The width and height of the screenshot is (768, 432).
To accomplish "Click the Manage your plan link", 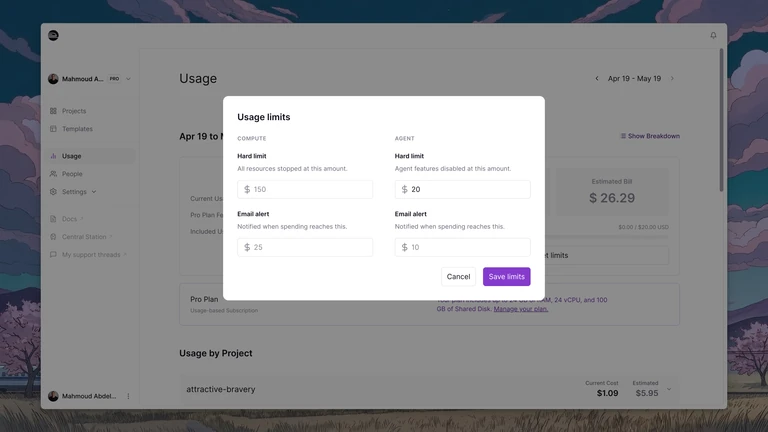I will pyautogui.click(x=521, y=309).
